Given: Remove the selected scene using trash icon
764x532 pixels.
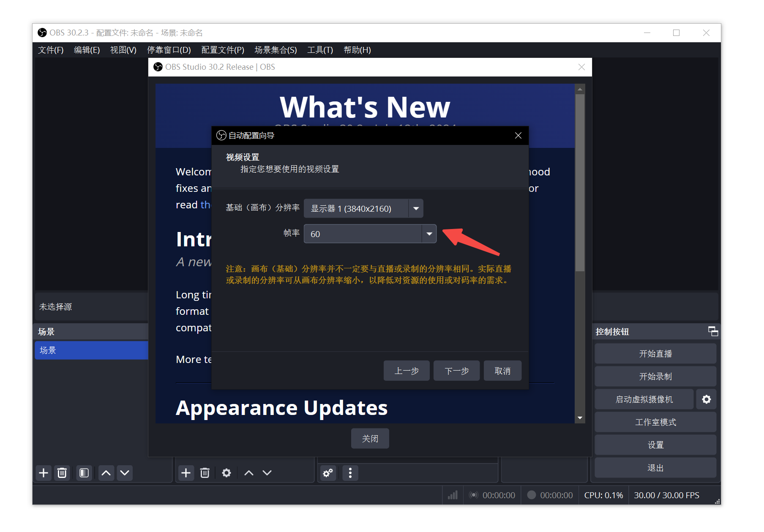Looking at the screenshot, I should [x=62, y=473].
